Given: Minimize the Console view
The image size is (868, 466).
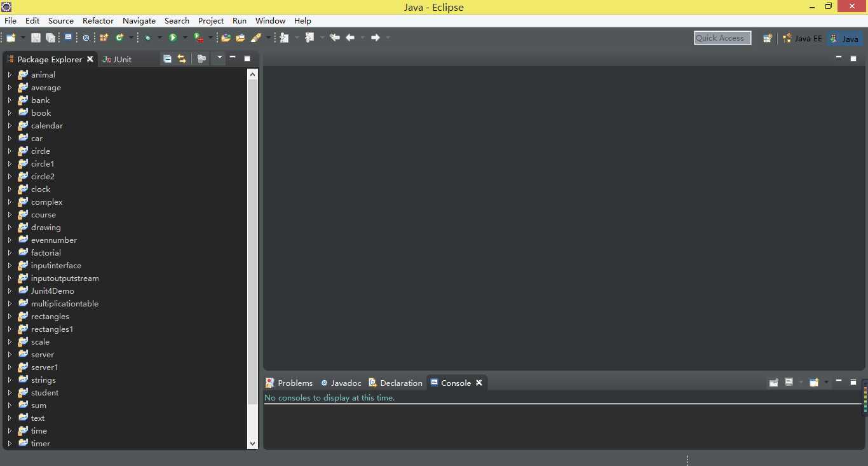Looking at the screenshot, I should pyautogui.click(x=839, y=381).
